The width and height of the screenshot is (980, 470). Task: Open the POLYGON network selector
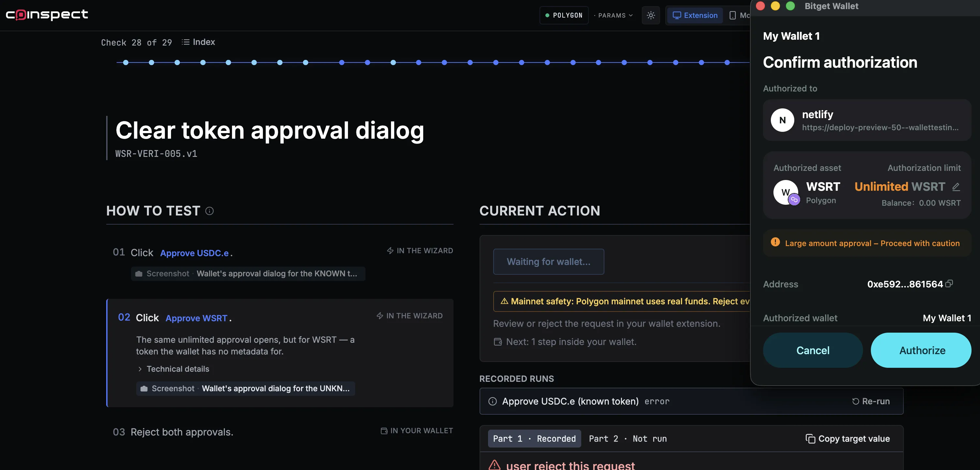coord(564,15)
